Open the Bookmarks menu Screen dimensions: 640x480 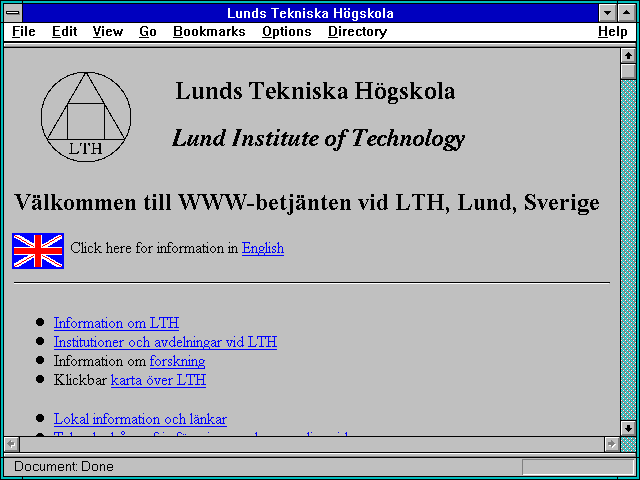click(x=209, y=31)
